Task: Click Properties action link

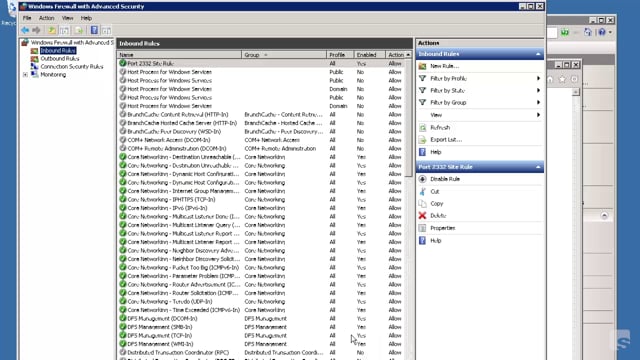Action: coord(442,228)
